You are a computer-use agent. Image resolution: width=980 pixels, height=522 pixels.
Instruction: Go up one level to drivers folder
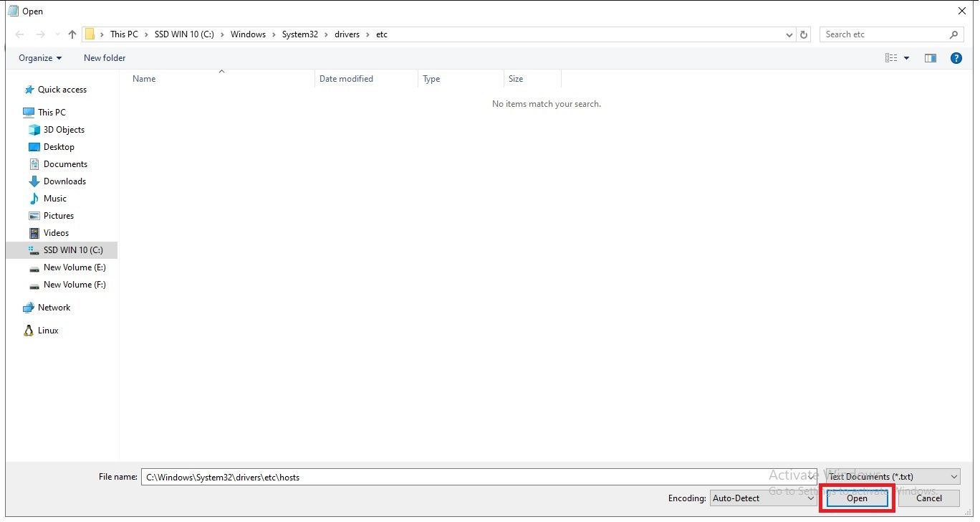[x=72, y=34]
